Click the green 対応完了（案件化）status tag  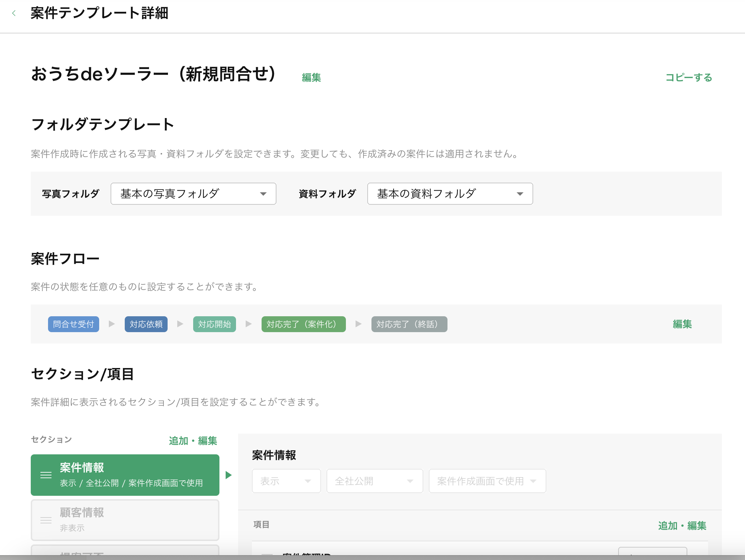click(303, 324)
